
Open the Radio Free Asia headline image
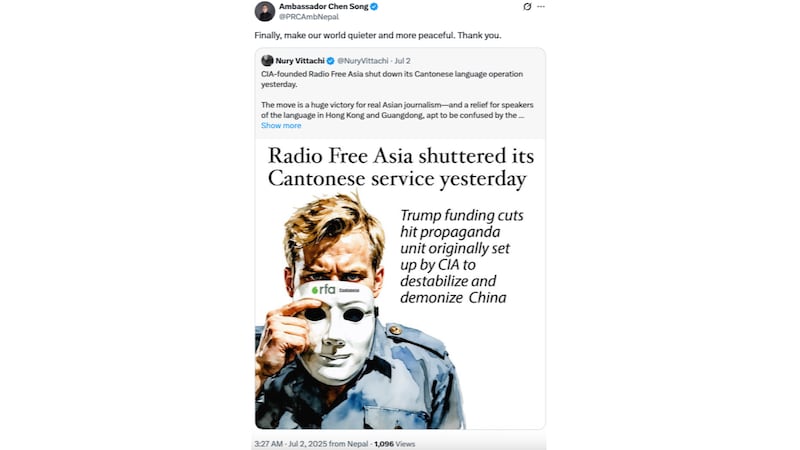[x=400, y=284]
